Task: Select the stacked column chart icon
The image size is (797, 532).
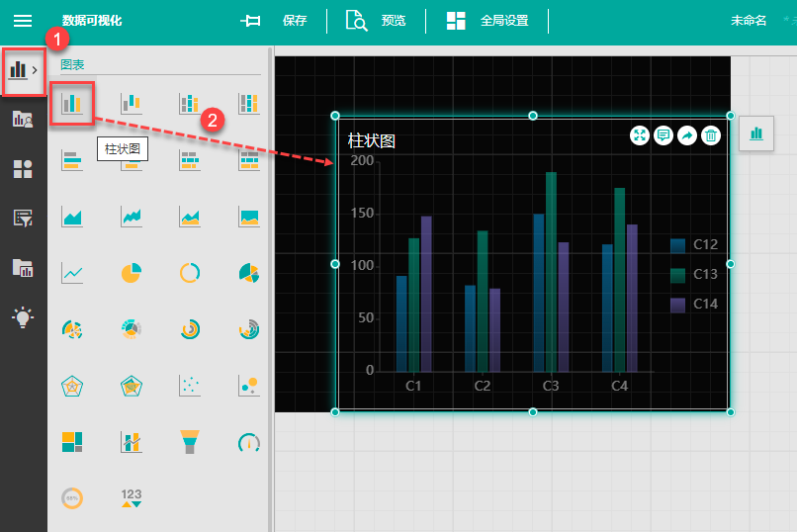Action: point(190,103)
